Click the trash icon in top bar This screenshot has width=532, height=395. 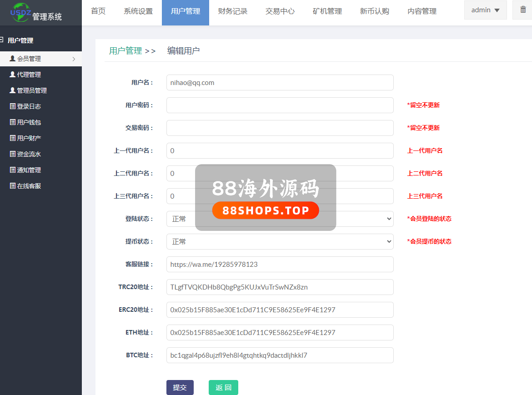coord(523,10)
